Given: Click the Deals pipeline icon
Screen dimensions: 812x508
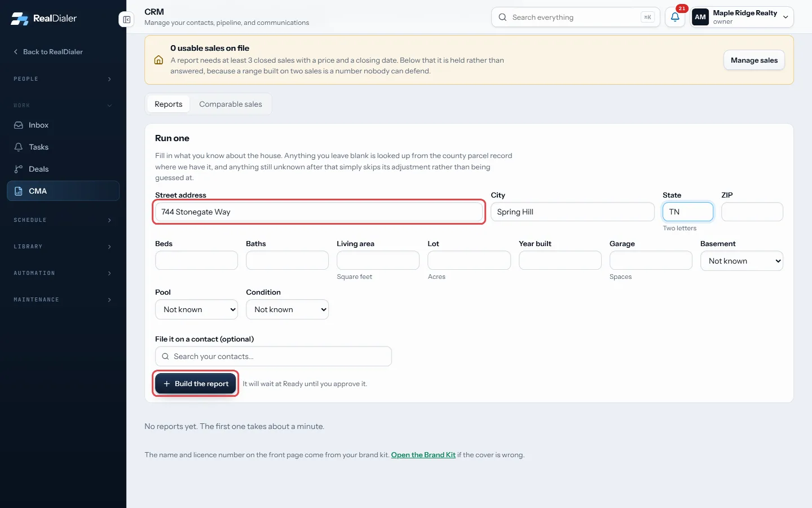Looking at the screenshot, I should [x=19, y=169].
